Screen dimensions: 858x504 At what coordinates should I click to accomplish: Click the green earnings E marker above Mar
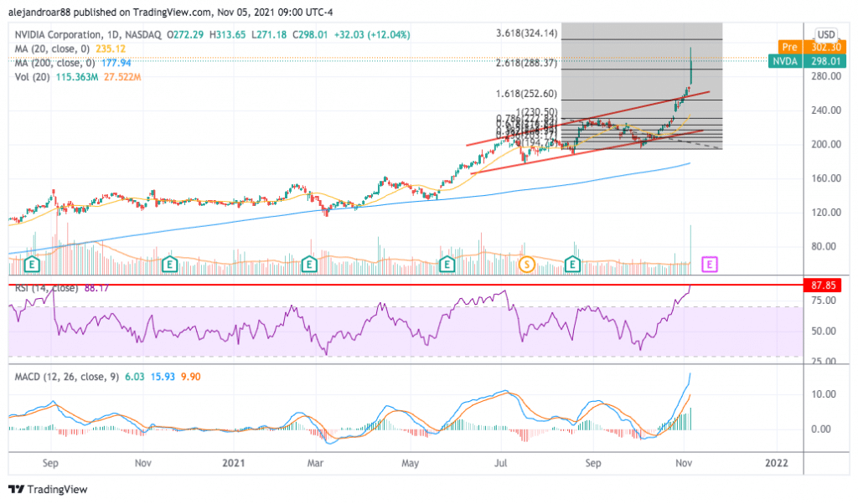click(x=309, y=265)
